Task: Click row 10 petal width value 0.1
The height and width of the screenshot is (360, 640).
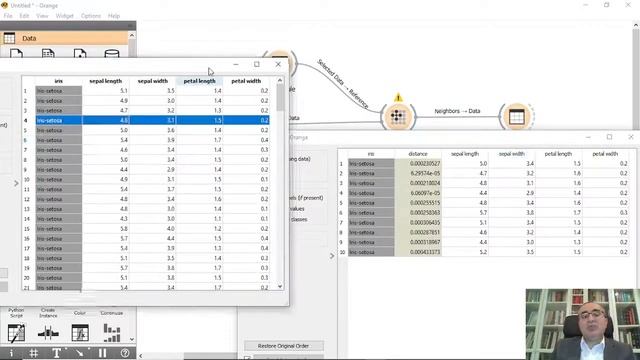Action: click(246, 179)
